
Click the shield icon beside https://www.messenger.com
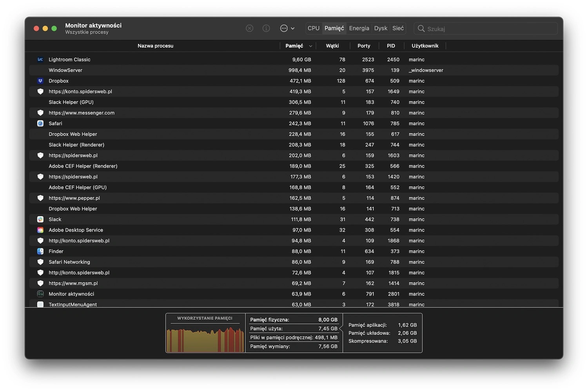(40, 113)
